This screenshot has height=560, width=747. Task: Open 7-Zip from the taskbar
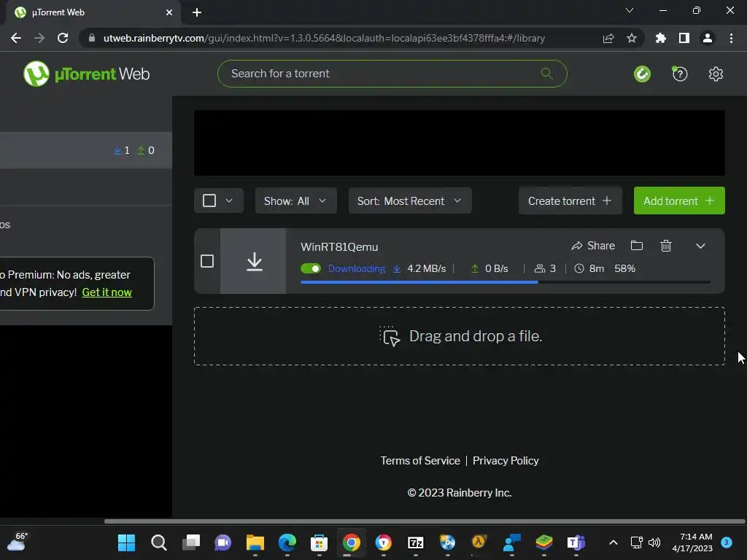pyautogui.click(x=415, y=542)
